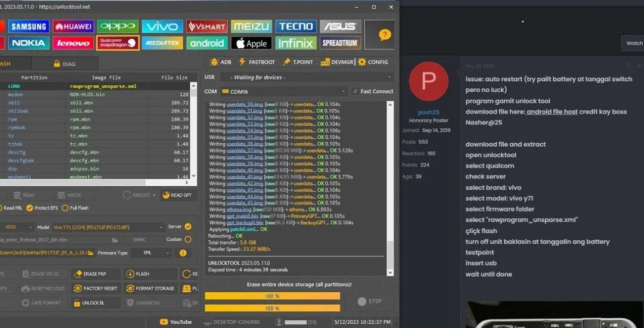
Task: Choose the Vivo brand tile
Action: [163, 27]
